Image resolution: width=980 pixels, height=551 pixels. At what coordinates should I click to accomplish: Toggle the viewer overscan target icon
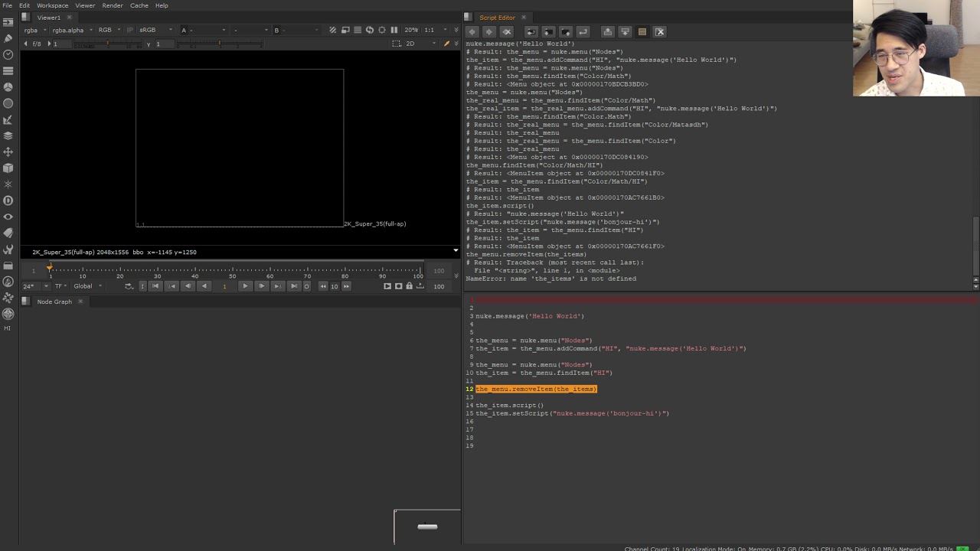382,30
